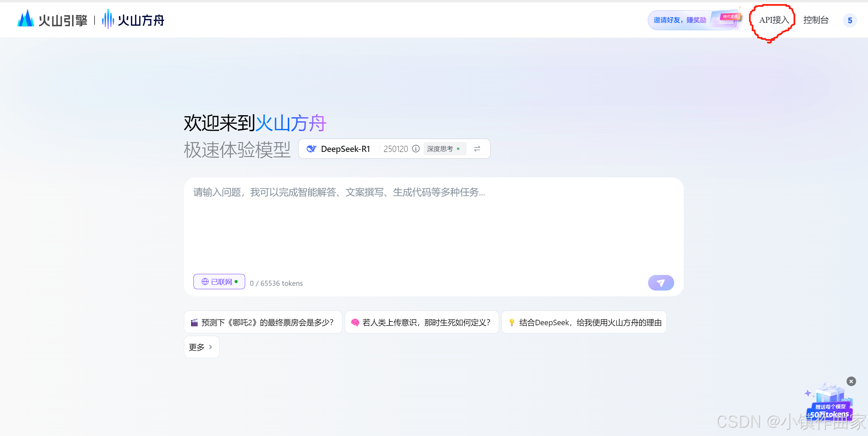868x436 pixels.
Task: Click the 邀请好友，赚奖励 banner
Action: (x=680, y=20)
